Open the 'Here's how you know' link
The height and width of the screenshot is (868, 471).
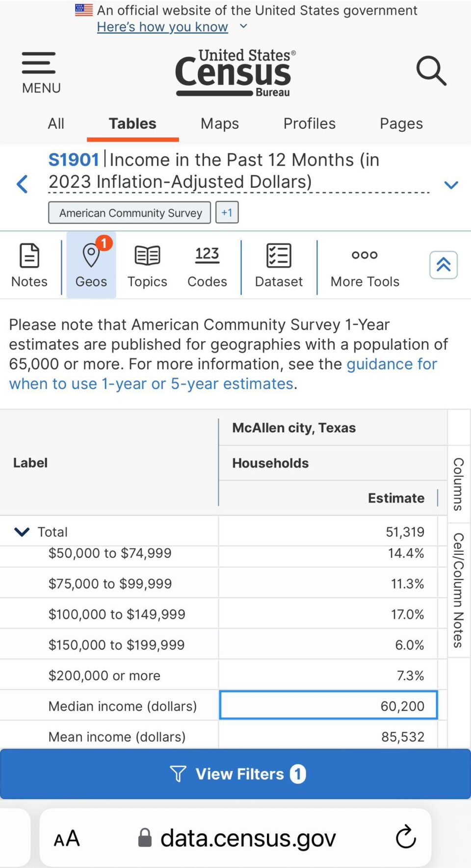point(162,26)
